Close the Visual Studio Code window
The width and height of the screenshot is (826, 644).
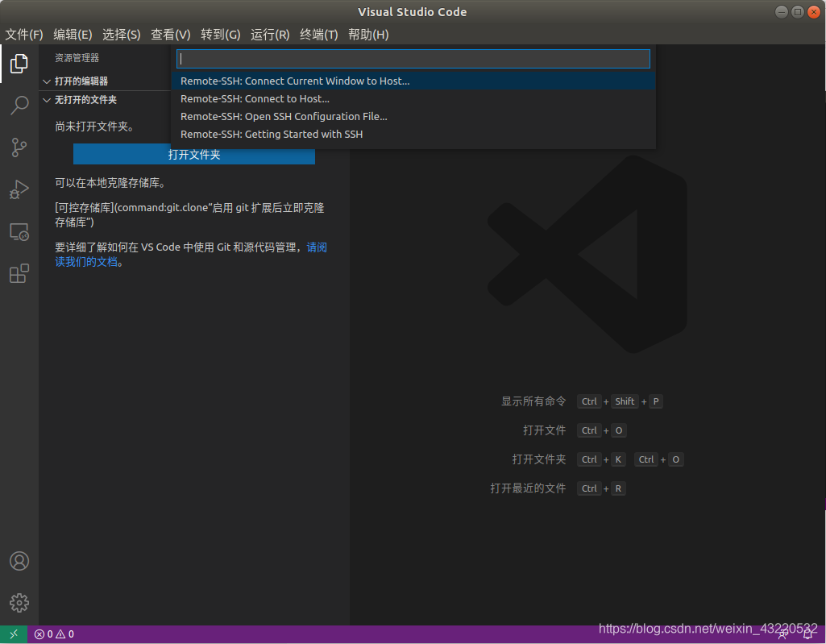814,11
